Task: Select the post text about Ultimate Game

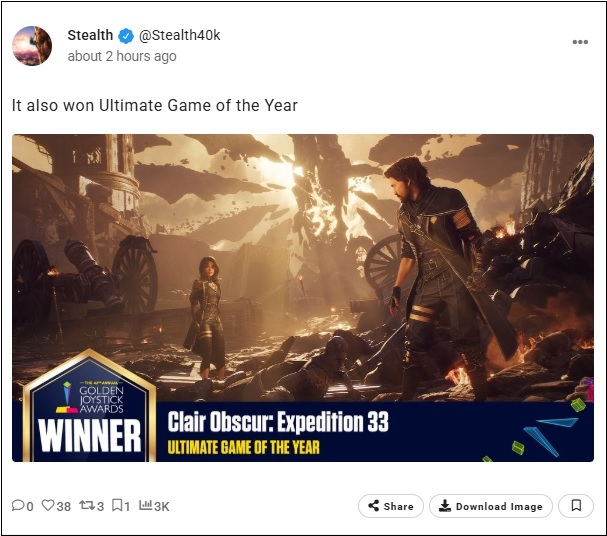Action: [154, 105]
